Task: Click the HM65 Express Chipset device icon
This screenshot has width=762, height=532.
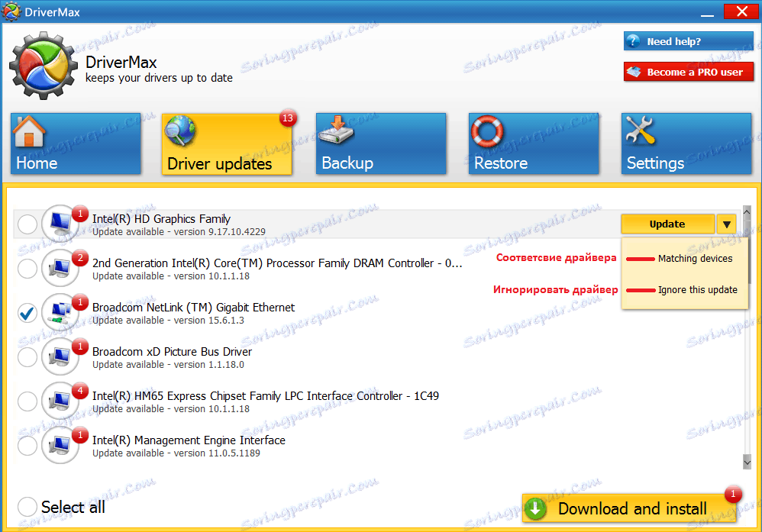Action: click(x=60, y=401)
